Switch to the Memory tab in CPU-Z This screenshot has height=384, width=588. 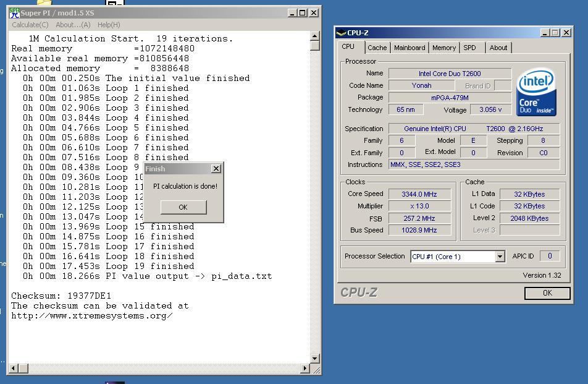[x=444, y=48]
